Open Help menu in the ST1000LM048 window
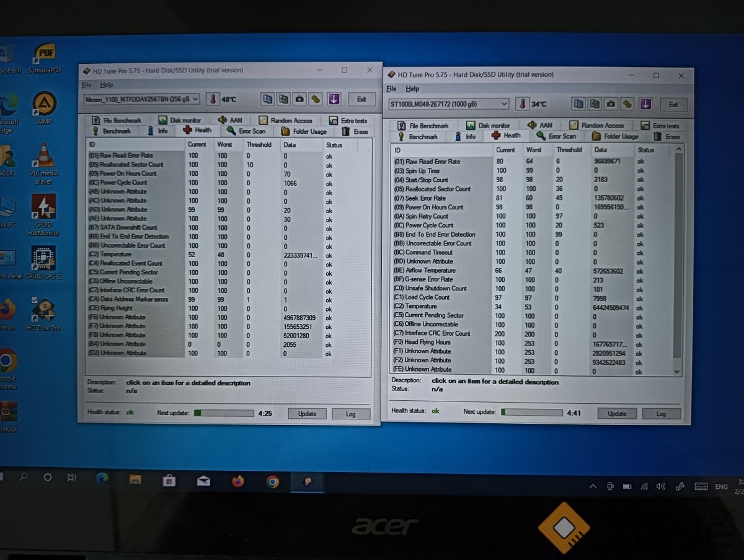Viewport: 744px width, 560px height. [x=412, y=89]
